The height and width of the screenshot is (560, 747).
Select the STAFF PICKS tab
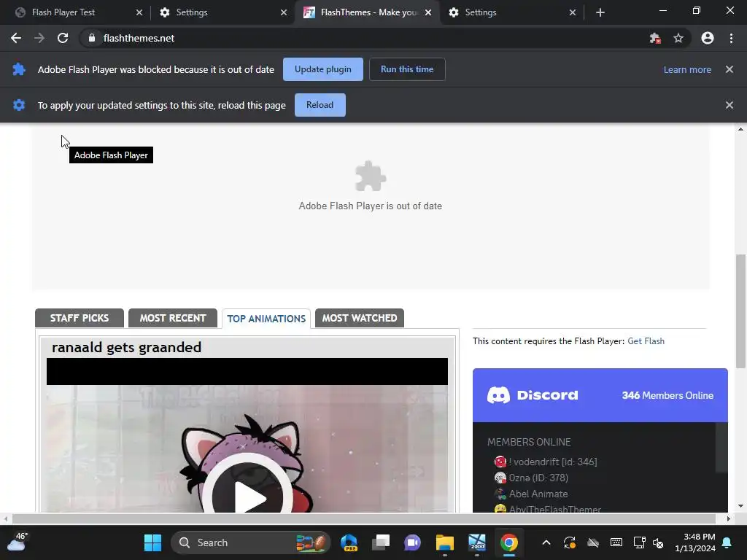(x=80, y=318)
